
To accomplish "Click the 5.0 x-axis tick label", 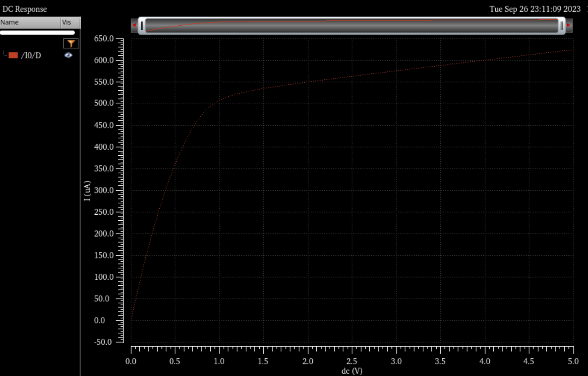I will pos(573,361).
